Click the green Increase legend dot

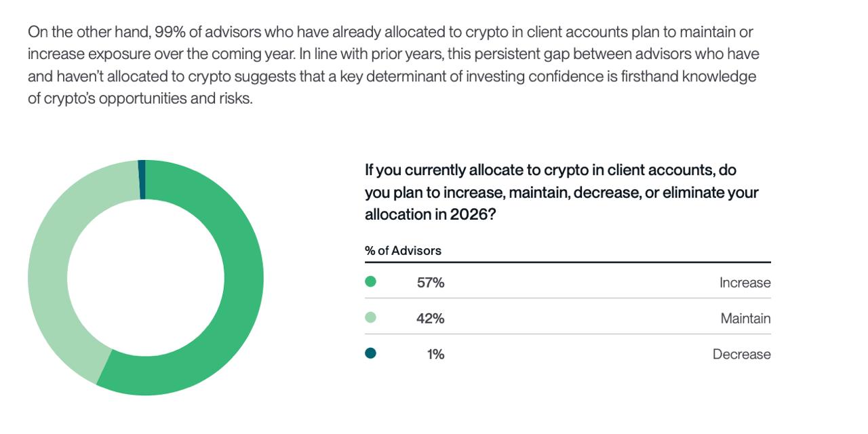[370, 281]
